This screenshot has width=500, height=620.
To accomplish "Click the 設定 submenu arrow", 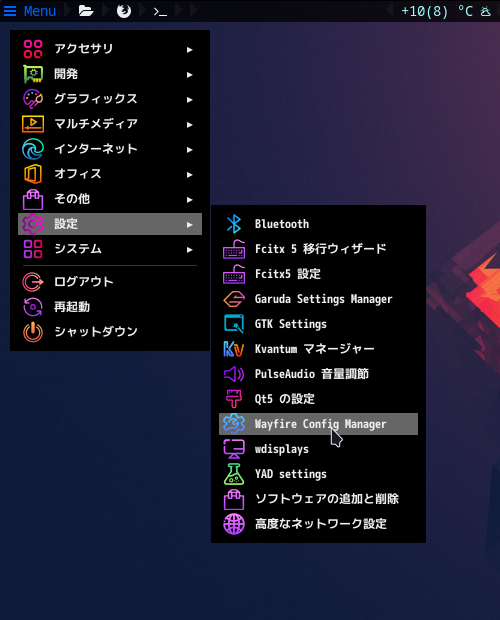I will point(190,225).
